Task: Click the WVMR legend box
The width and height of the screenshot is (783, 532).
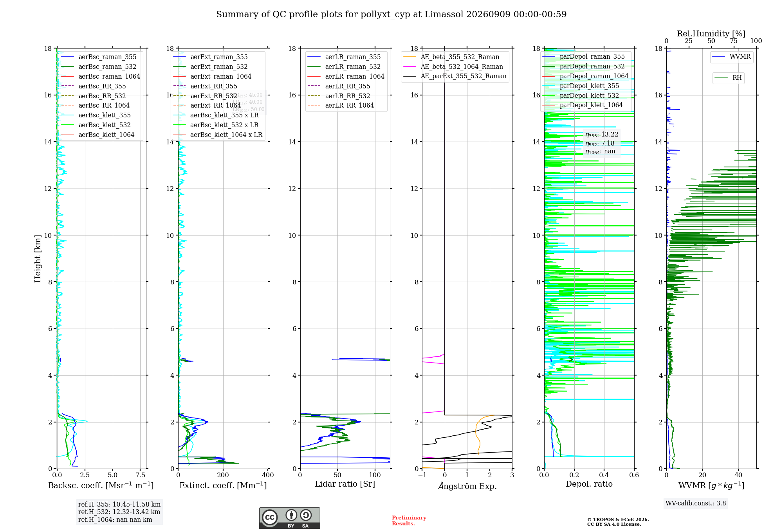Action: point(732,57)
